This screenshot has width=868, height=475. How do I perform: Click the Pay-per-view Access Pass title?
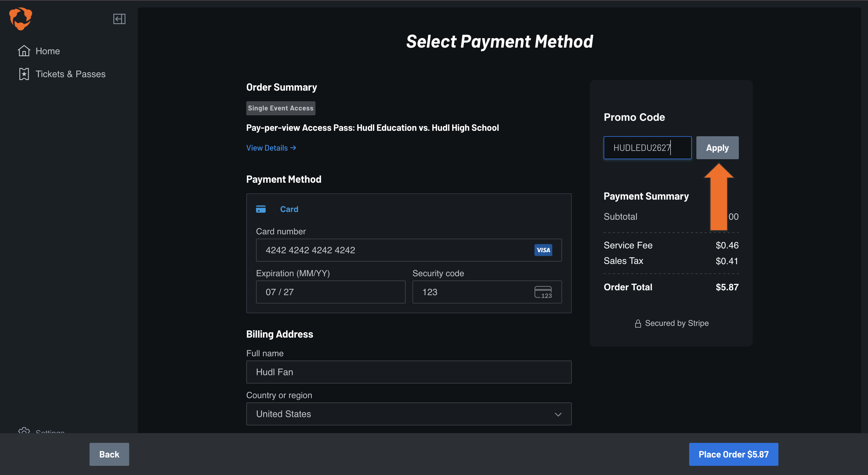372,128
